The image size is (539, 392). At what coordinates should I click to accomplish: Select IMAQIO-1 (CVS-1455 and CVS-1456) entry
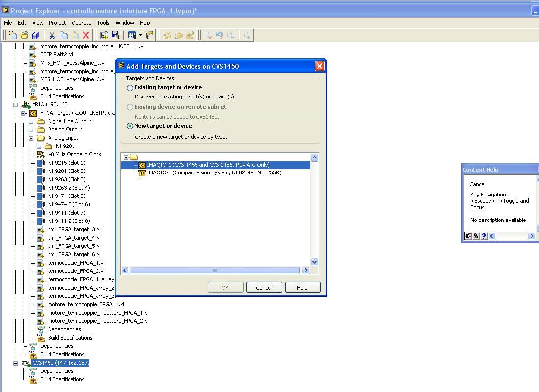click(x=215, y=165)
